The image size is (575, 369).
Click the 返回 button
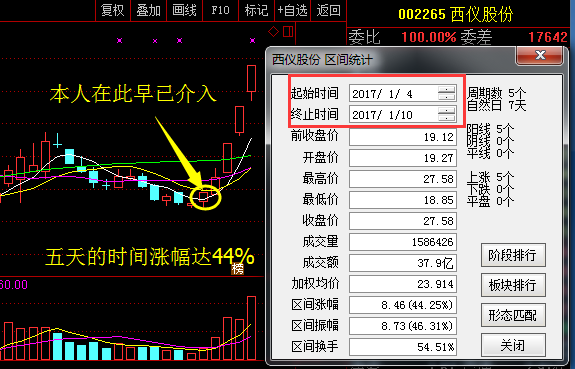329,10
